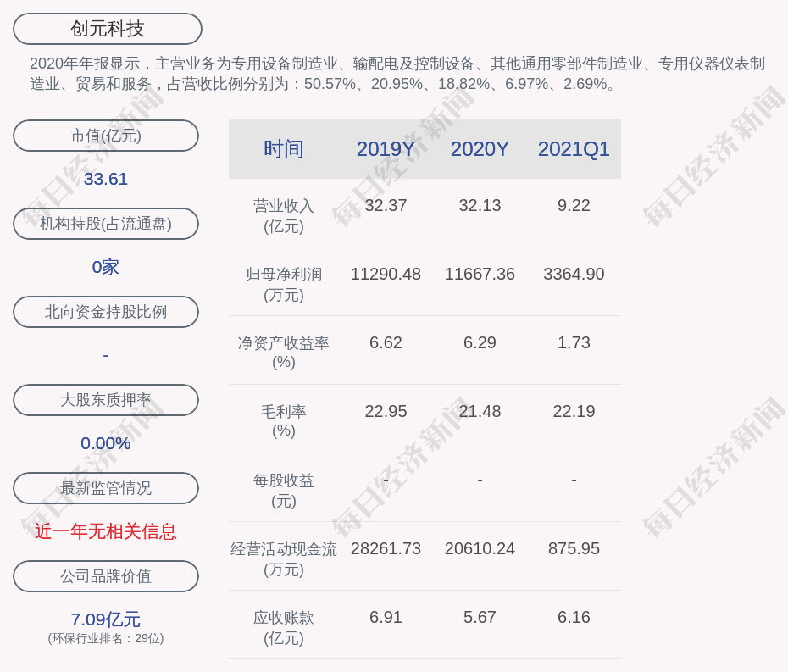Click the 2021Q1 column header
Viewport: 788px width, 672px height.
(x=574, y=149)
